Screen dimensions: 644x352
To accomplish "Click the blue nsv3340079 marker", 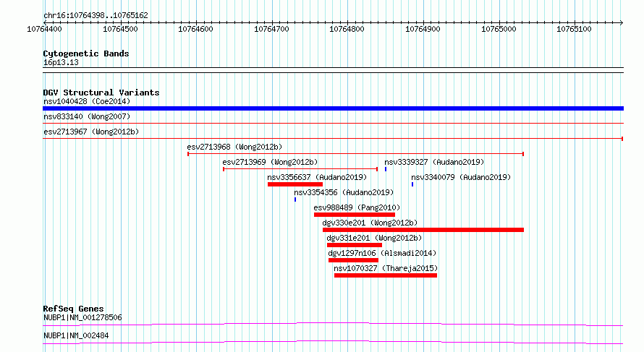I will pyautogui.click(x=412, y=184).
